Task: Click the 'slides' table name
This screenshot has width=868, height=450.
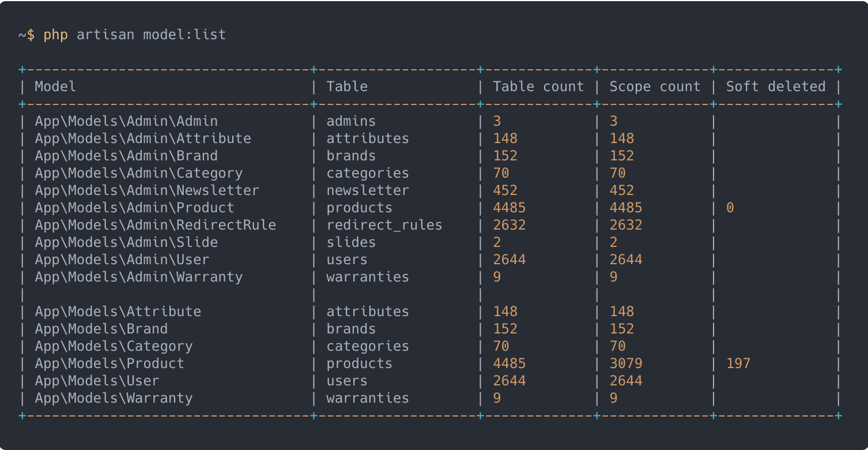Action: pos(351,242)
